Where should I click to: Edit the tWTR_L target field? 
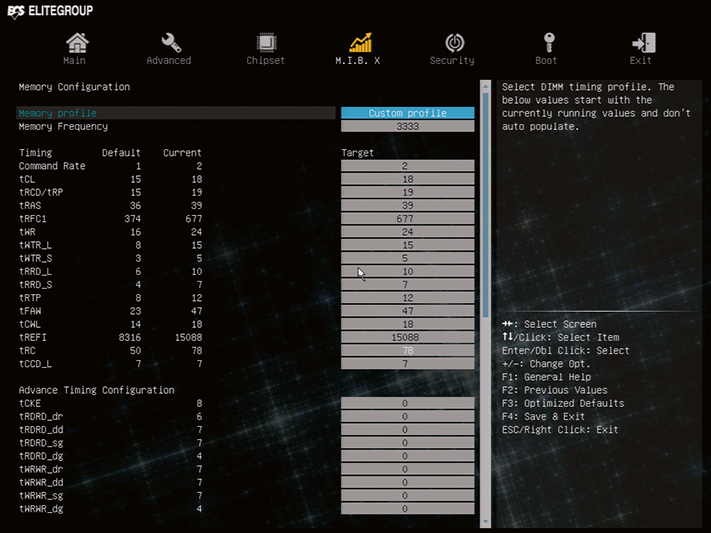408,244
